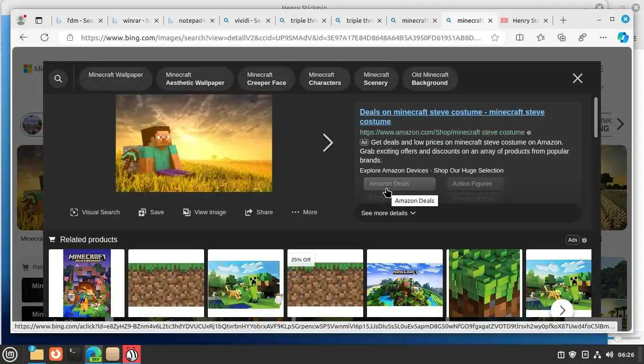Select Minecraft Aesthetic Wallpaper chip
The height and width of the screenshot is (364, 644).
click(x=195, y=79)
